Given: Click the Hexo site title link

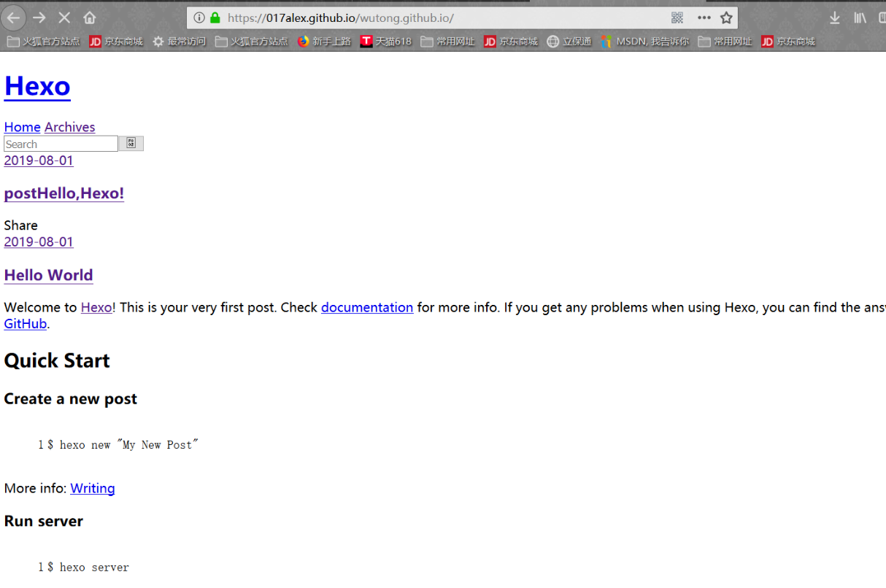Looking at the screenshot, I should click(x=37, y=86).
